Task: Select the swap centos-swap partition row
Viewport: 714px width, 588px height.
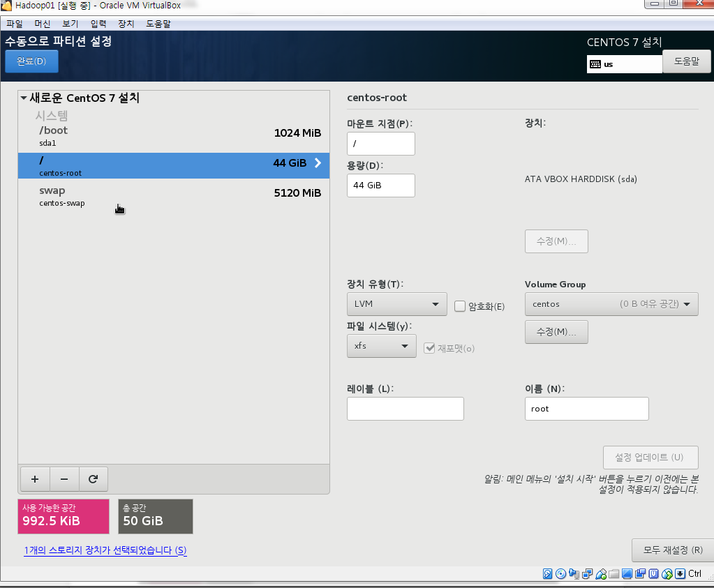Action: pyautogui.click(x=174, y=196)
